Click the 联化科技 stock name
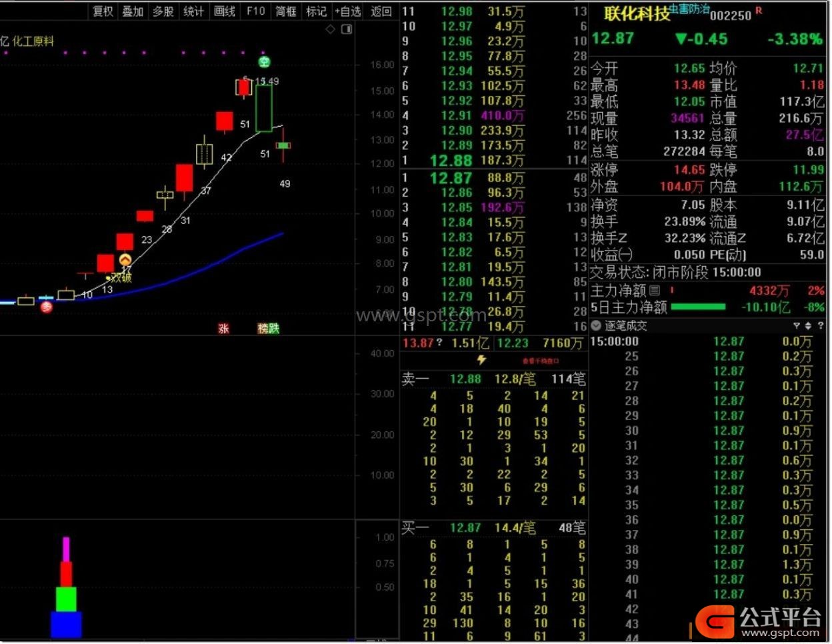 (x=637, y=13)
